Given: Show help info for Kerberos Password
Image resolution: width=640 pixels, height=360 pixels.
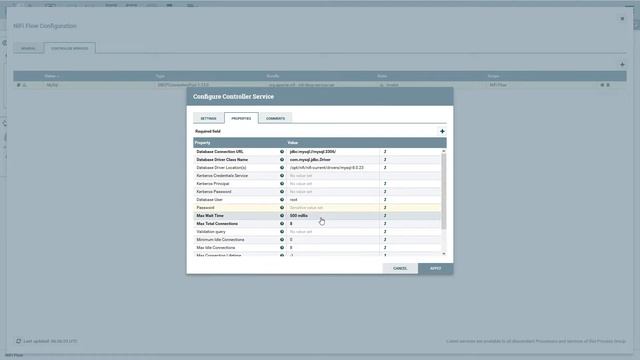Looking at the screenshot, I should [282, 191].
